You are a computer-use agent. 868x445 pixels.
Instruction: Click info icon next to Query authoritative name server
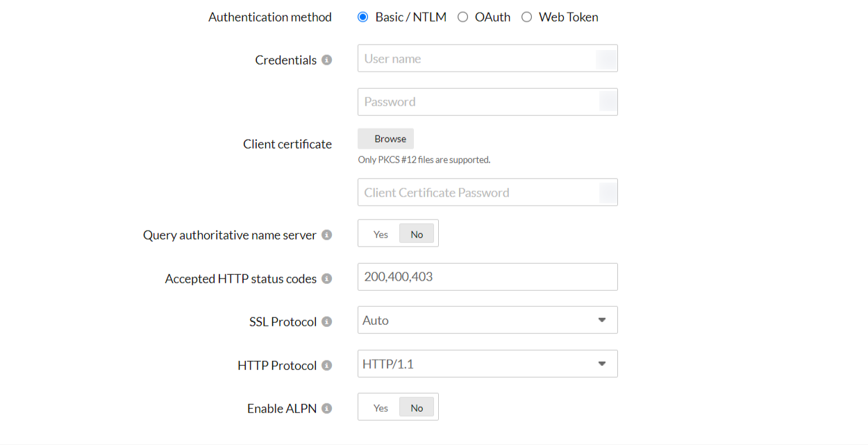coord(326,235)
